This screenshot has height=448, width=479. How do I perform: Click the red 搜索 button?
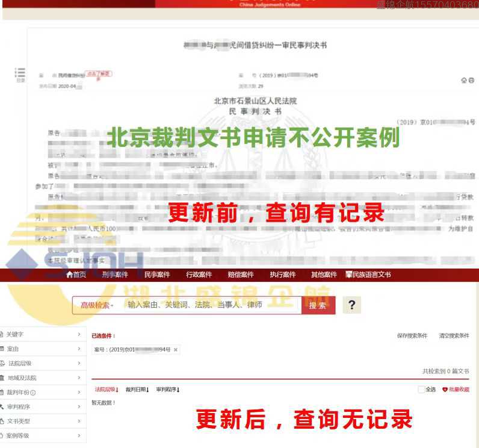(318, 305)
